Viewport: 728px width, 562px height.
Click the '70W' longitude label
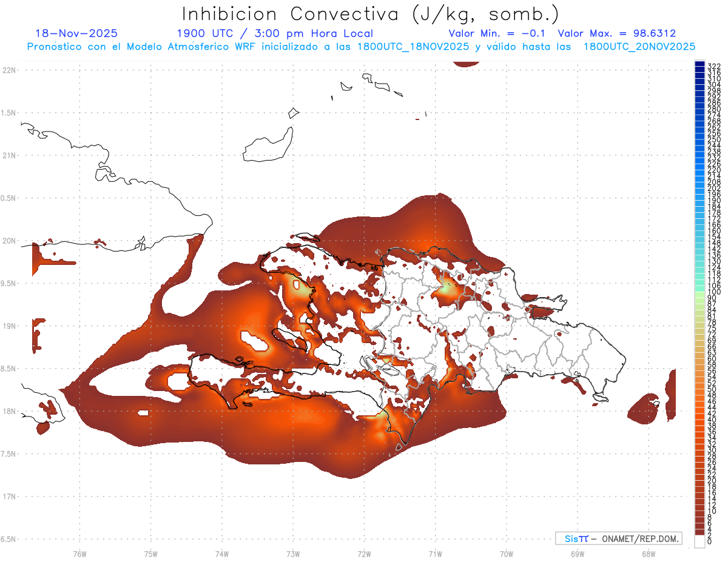(x=506, y=554)
